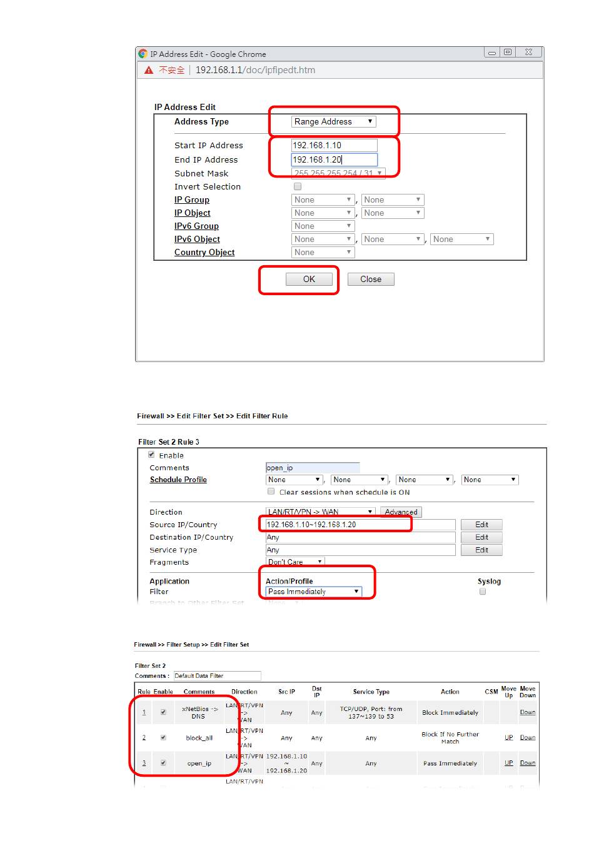Open the Country Object dropdown

pyautogui.click(x=323, y=253)
